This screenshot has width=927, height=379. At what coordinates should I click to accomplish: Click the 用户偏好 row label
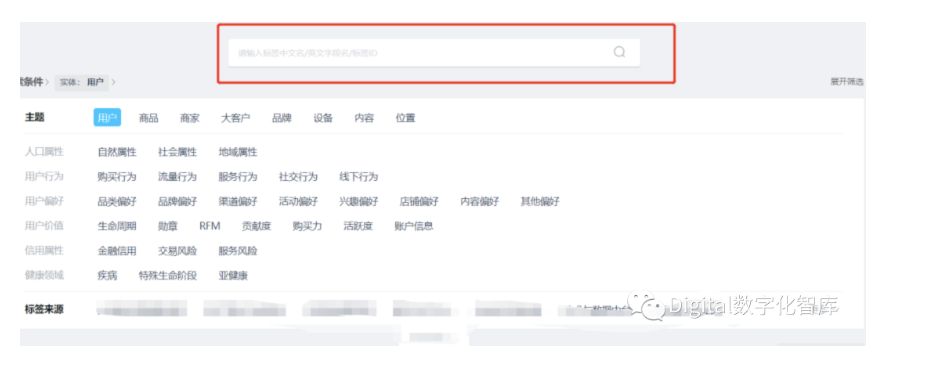[x=44, y=201]
